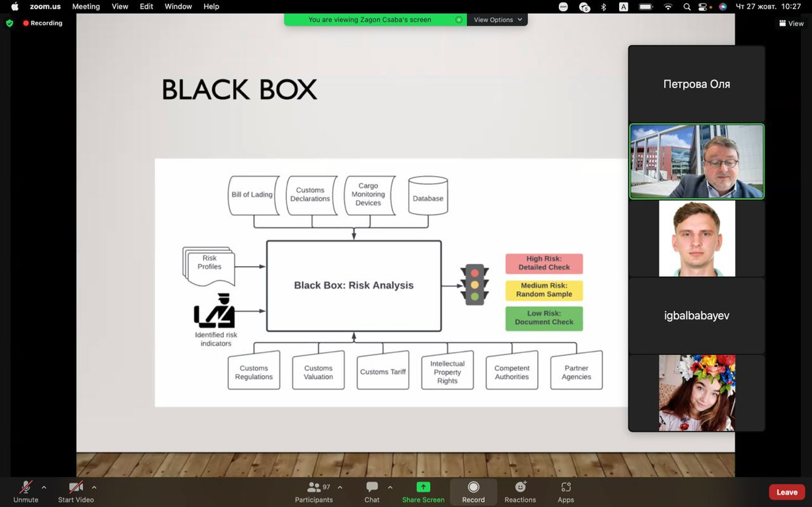Viewport: 812px width, 507px height.
Task: Click the 'Competent Authorities' box
Action: coord(512,370)
